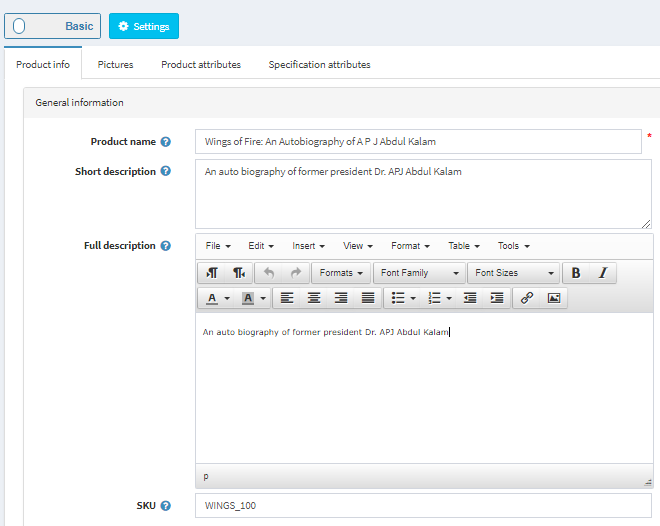Decrease indent of paragraph
Screen dimensions: 660x526
click(x=470, y=298)
